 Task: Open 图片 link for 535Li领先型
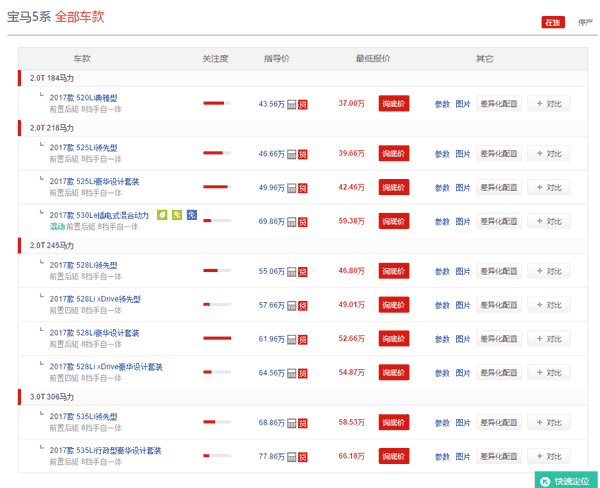click(x=463, y=423)
